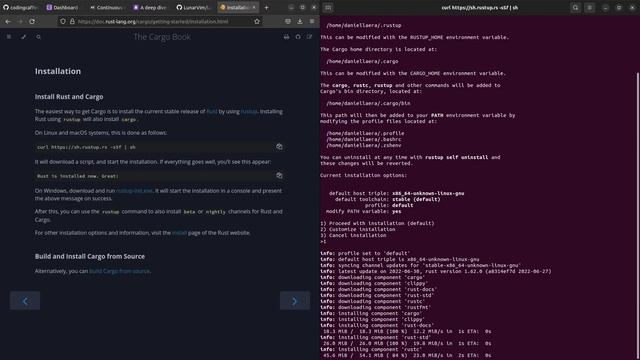This screenshot has height=360, width=640.
Task: Reload the current page
Action: point(32,21)
